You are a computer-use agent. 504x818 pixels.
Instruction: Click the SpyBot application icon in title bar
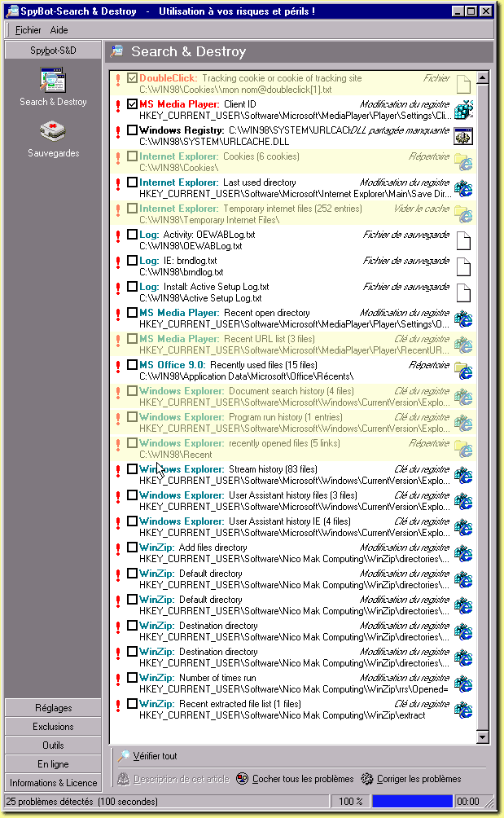tap(12, 11)
